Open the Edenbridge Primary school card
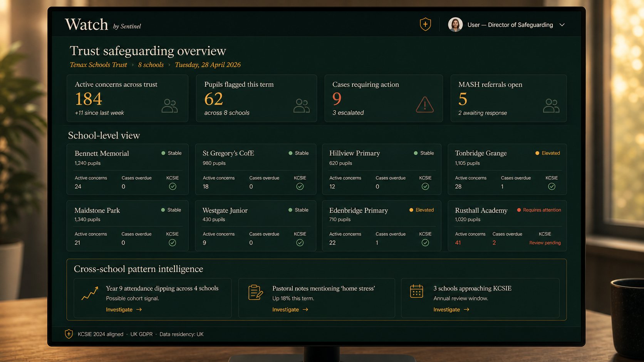This screenshot has height=362, width=644. [x=382, y=226]
